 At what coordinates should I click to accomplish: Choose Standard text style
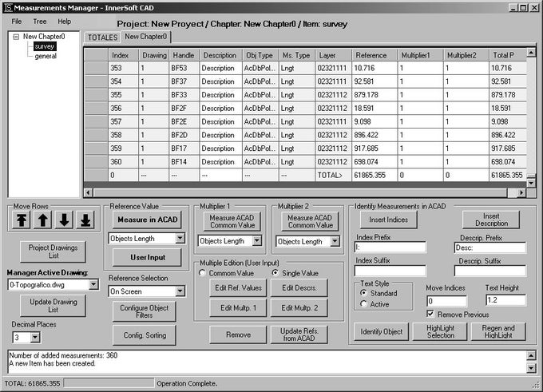point(363,293)
